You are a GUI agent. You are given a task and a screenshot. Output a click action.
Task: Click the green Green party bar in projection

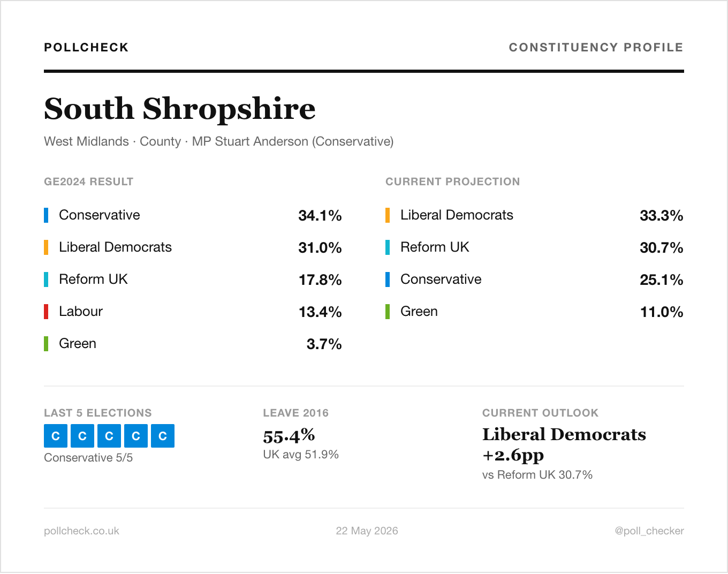tap(388, 312)
